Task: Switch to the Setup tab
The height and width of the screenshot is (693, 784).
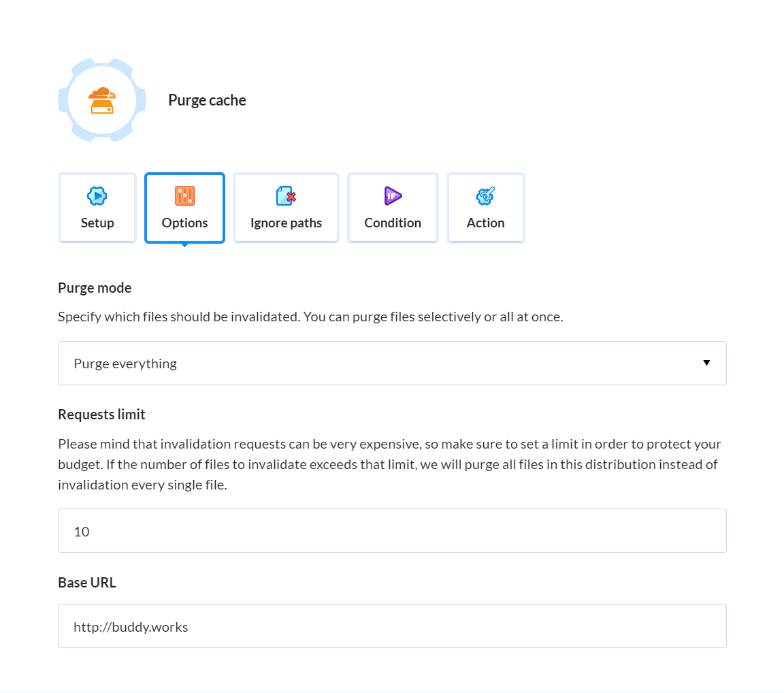Action: pos(97,223)
